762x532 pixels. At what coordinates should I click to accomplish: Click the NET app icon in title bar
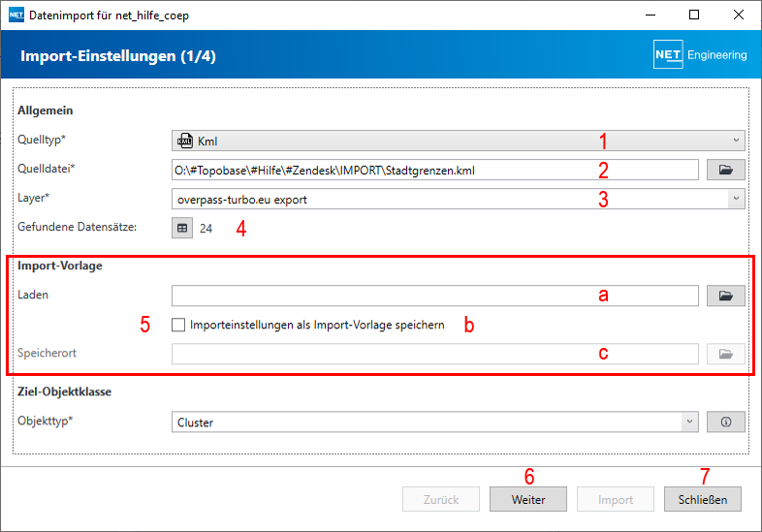[x=16, y=16]
